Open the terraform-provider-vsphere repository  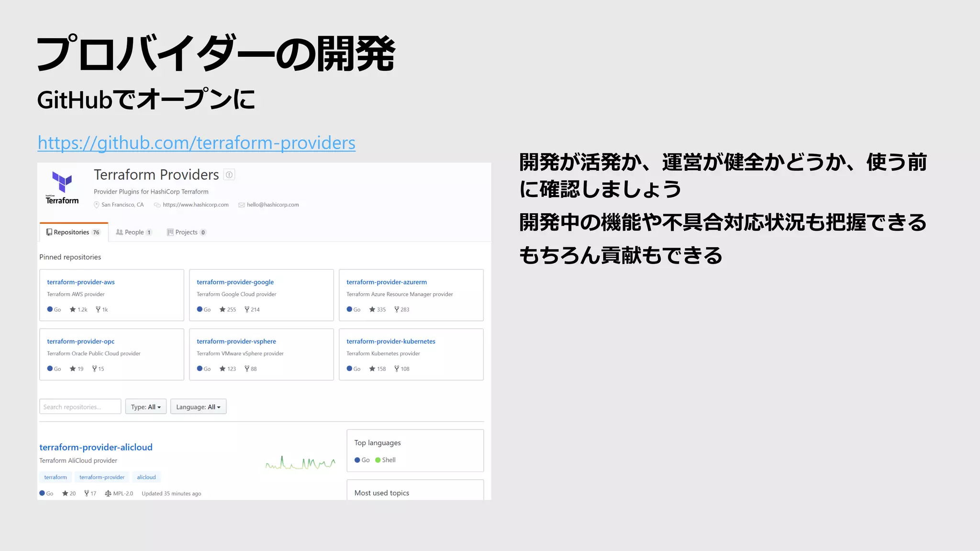(236, 342)
